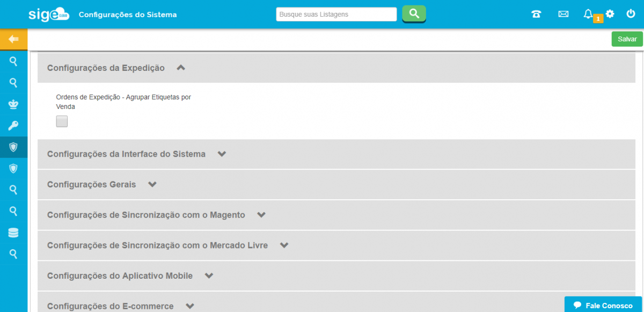This screenshot has width=644, height=312.
Task: Select the magnifier icon right below the shields
Action: click(13, 190)
